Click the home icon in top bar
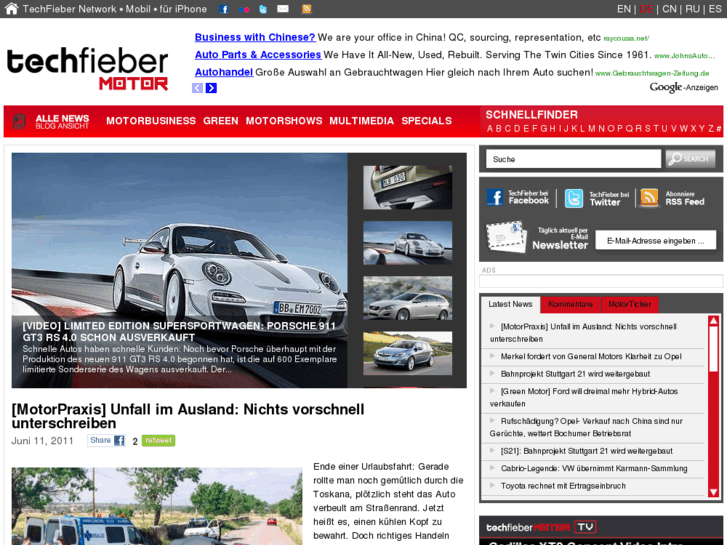 (x=11, y=8)
